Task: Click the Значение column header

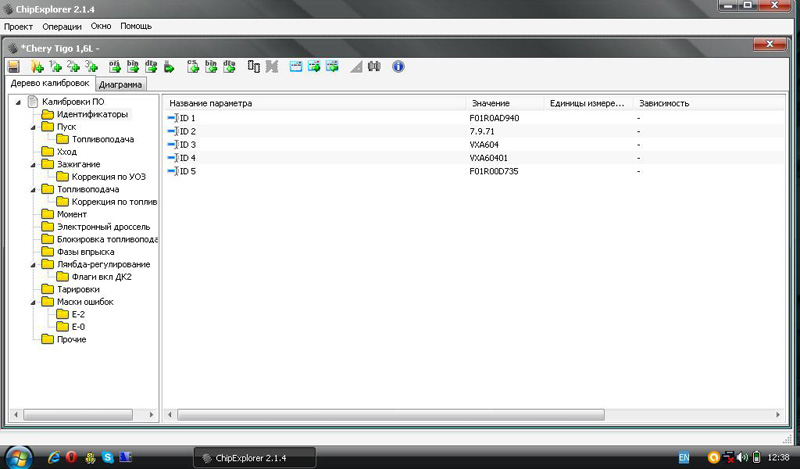Action: (x=489, y=103)
